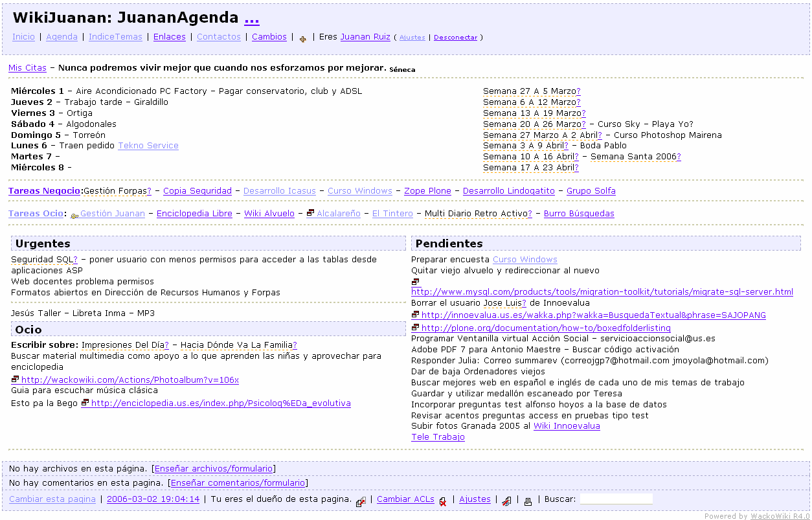Focus the Buscar search field
This screenshot has height=520, width=812.
pos(616,499)
